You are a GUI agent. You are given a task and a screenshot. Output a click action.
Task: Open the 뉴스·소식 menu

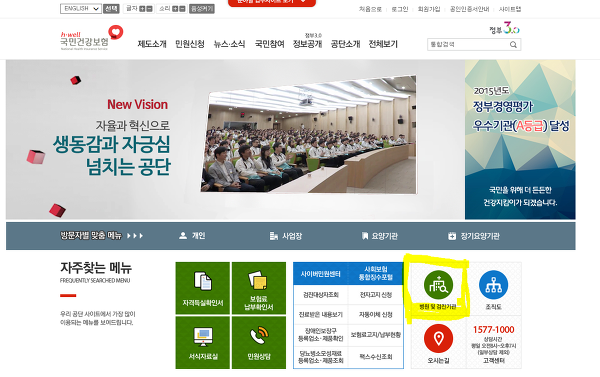[229, 44]
